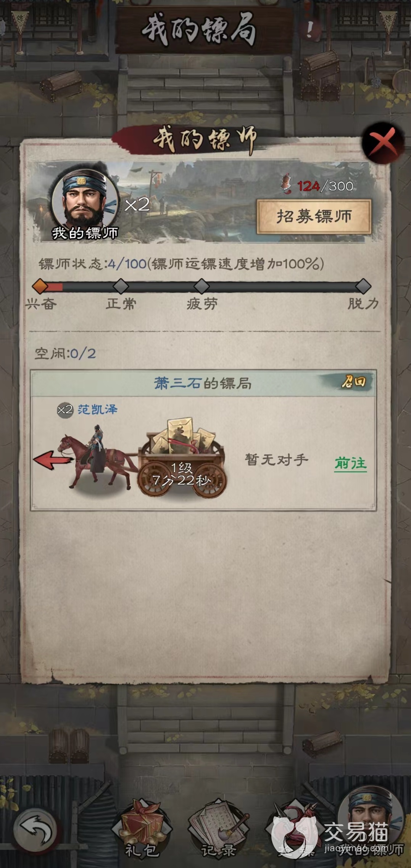The height and width of the screenshot is (868, 411).
Task: Click the 正常 status diamond marker
Action: 121,286
